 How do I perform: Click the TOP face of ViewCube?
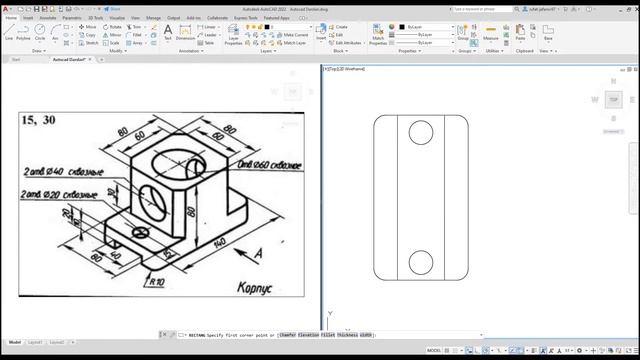613,100
